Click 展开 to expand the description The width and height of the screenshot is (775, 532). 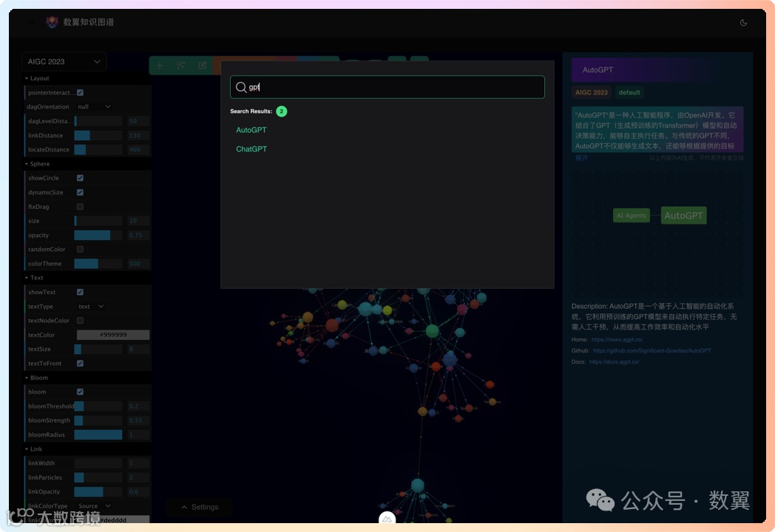[x=581, y=157]
